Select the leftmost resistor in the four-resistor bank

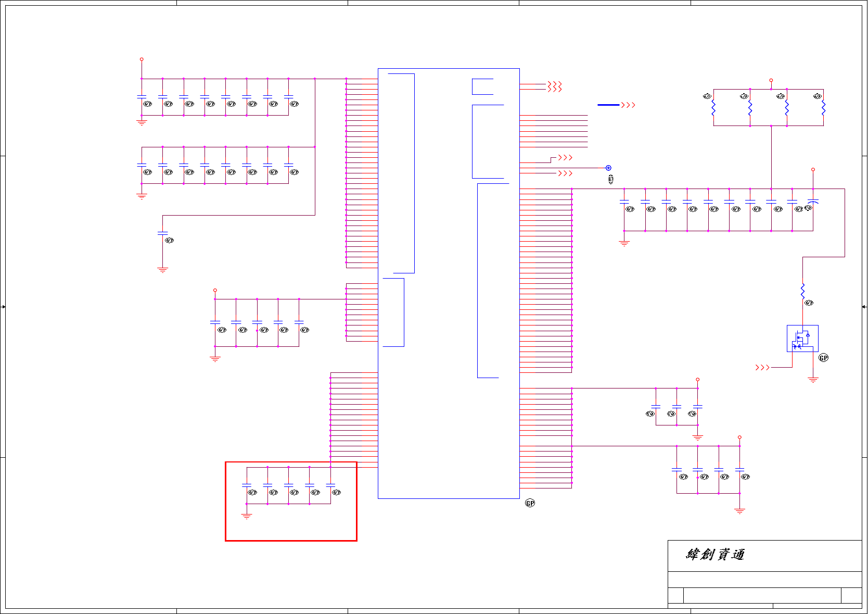pyautogui.click(x=713, y=108)
